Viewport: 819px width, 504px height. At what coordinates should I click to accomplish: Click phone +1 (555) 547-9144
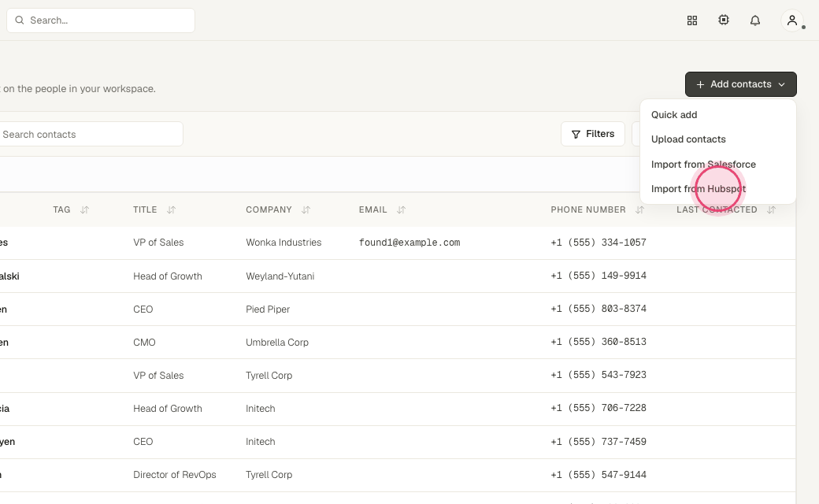tap(598, 475)
